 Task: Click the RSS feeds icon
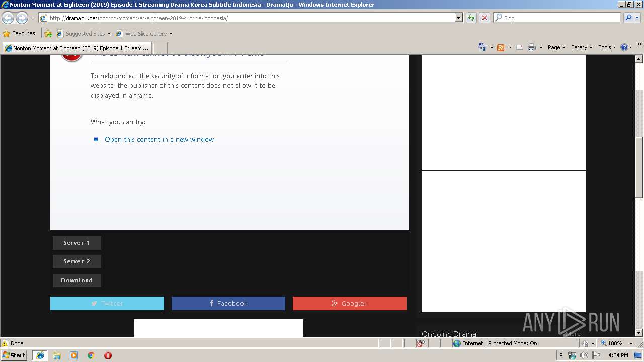[x=501, y=47]
